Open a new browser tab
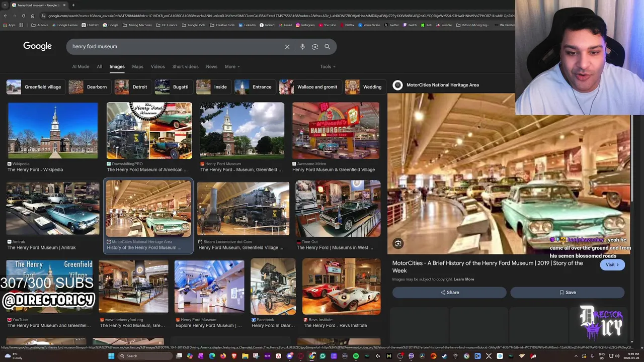Screen dimensions: 644x362 pyautogui.click(x=73, y=5)
